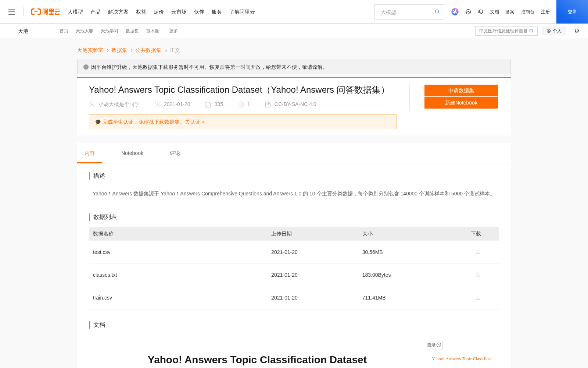The width and height of the screenshot is (588, 368).
Task: Open the 解决方案 menu
Action: click(118, 12)
